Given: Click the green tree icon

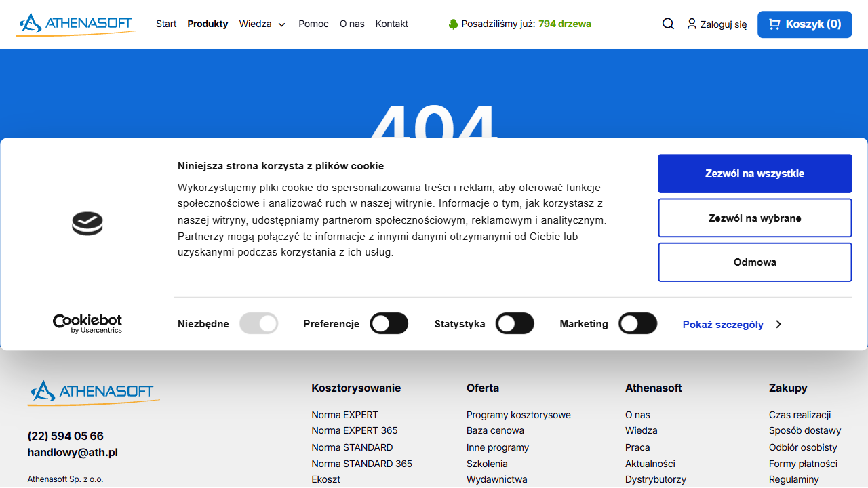Looking at the screenshot, I should (453, 24).
